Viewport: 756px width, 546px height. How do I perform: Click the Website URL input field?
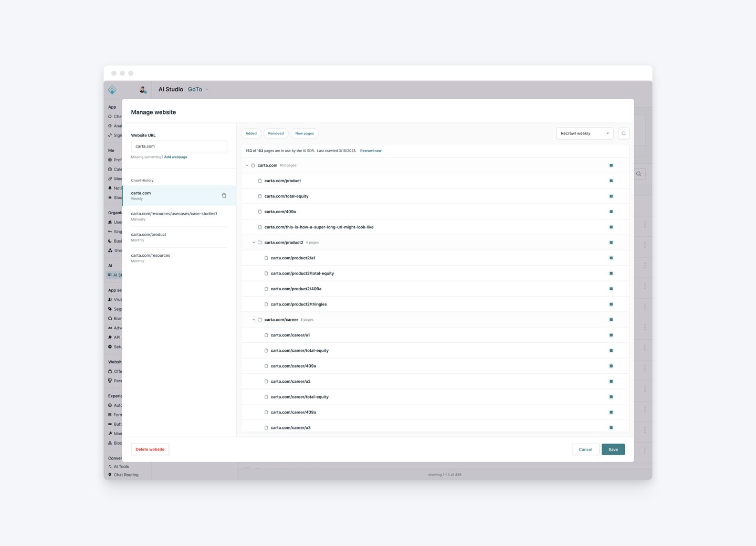click(x=179, y=146)
